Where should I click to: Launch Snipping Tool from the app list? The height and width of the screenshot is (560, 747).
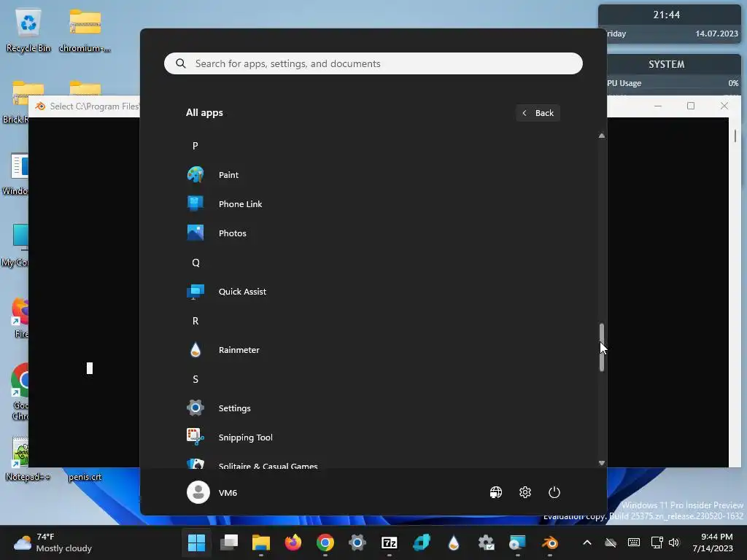(x=245, y=437)
